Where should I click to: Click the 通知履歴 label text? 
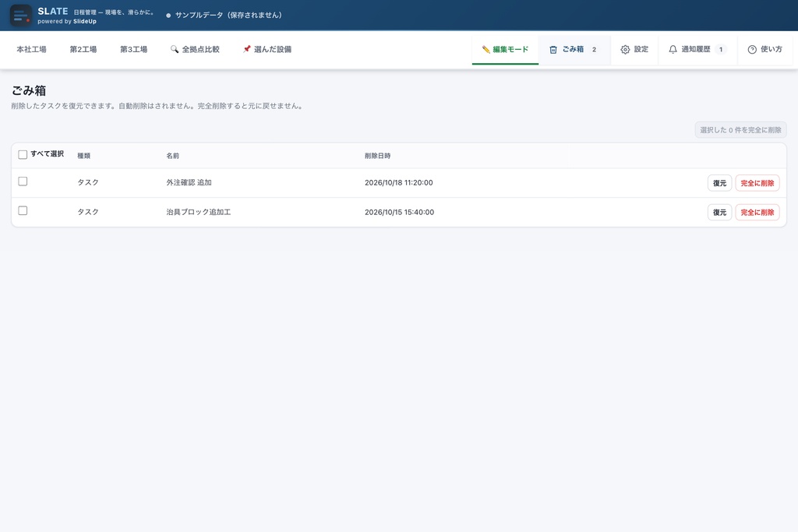pos(696,49)
